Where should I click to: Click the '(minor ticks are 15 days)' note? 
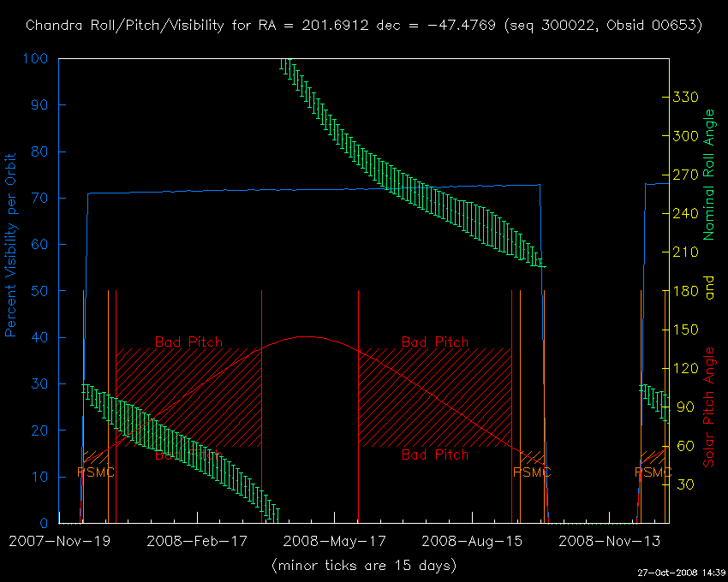click(x=364, y=565)
